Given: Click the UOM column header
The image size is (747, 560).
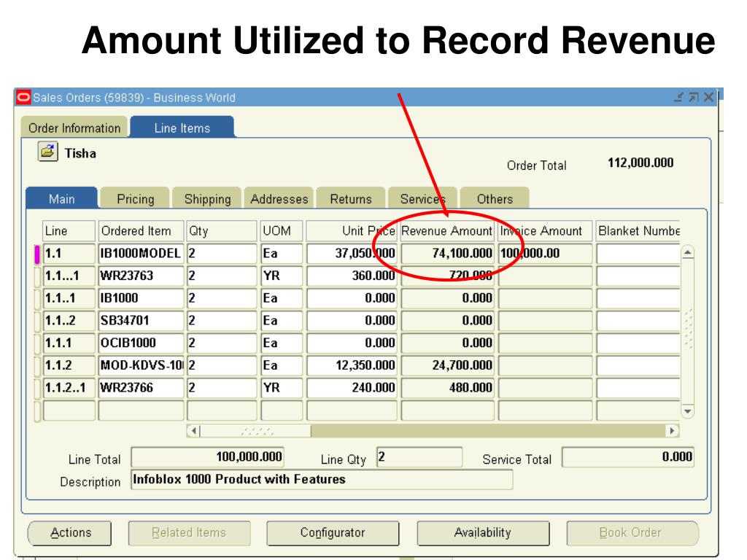Looking at the screenshot, I should (282, 231).
